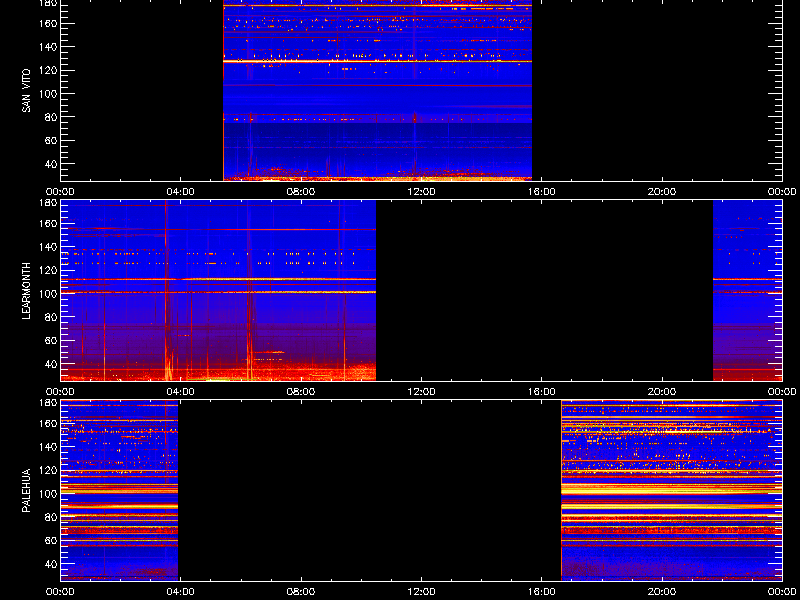Viewport: 800px width, 600px height.
Task: Click the 08:00 time label below San Vito panel
Action: click(x=301, y=192)
